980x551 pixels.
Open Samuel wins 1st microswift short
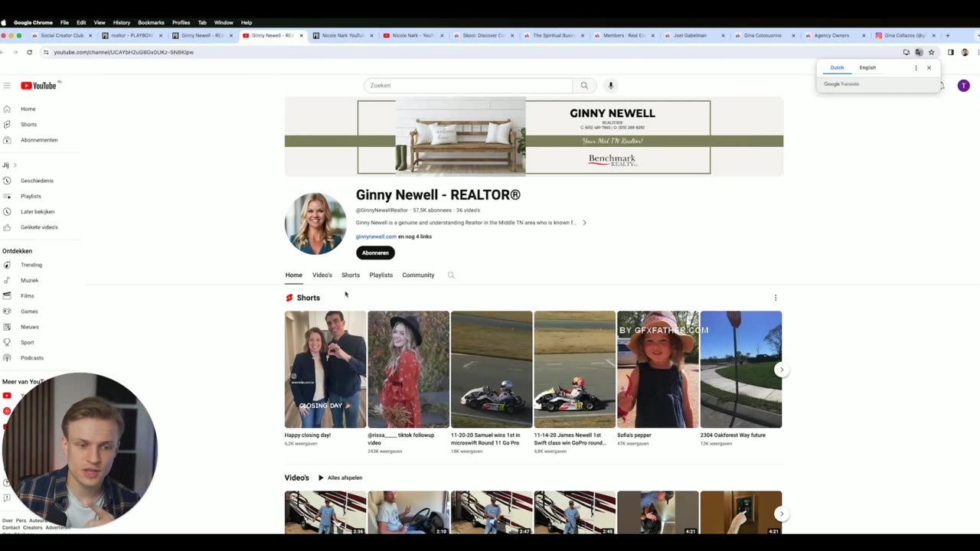(x=492, y=370)
